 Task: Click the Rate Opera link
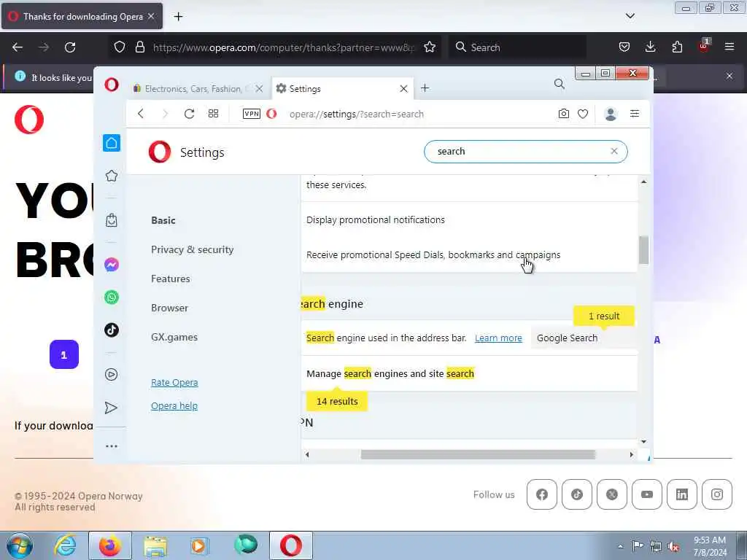pos(174,382)
